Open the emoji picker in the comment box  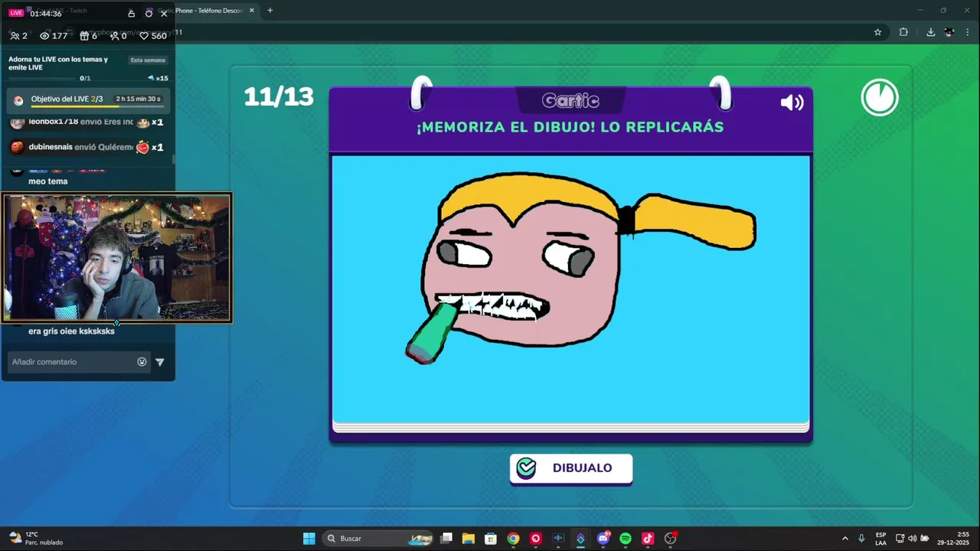point(142,362)
